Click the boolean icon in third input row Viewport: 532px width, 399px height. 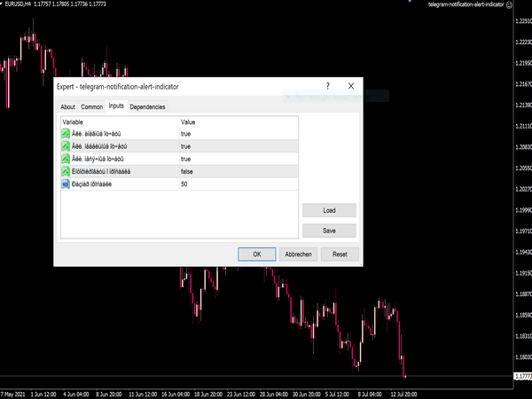click(66, 159)
